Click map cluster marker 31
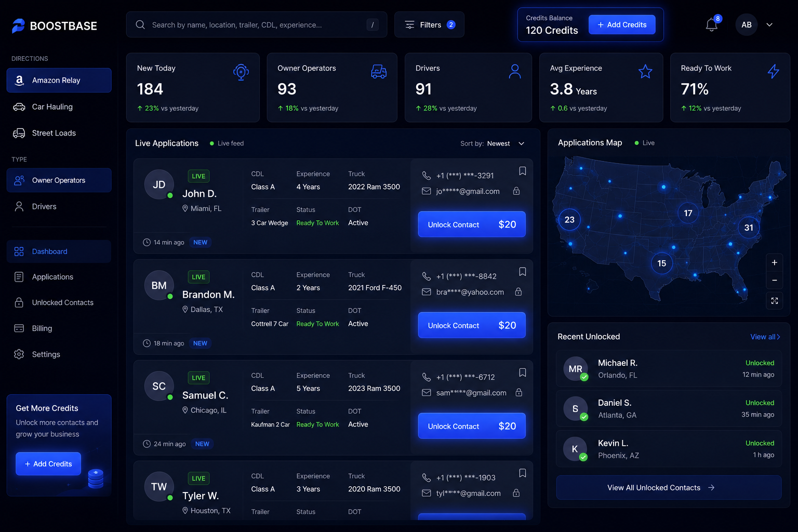 pyautogui.click(x=749, y=228)
